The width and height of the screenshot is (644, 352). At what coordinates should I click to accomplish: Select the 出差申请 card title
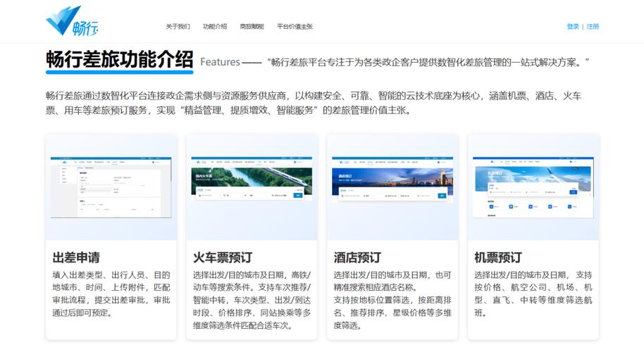coord(76,258)
